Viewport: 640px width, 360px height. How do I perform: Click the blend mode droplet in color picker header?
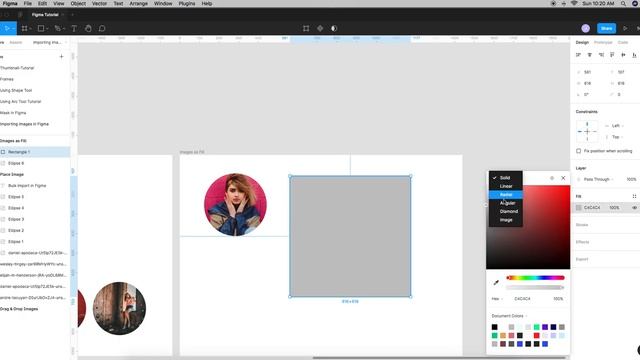552,178
